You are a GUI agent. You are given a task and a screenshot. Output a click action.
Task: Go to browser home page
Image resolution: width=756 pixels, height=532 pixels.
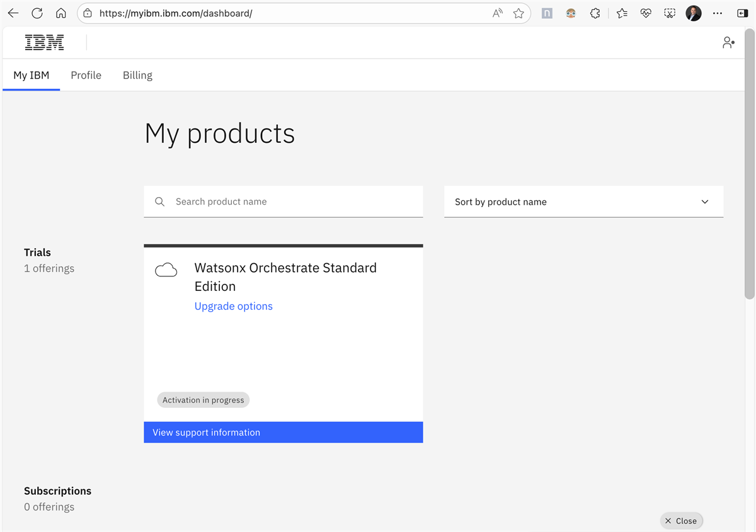coord(61,13)
